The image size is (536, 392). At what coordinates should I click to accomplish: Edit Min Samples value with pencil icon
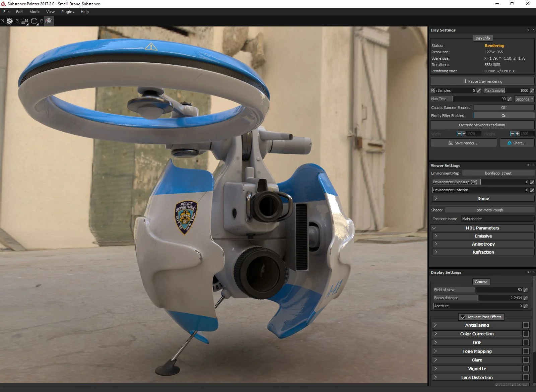pos(479,90)
